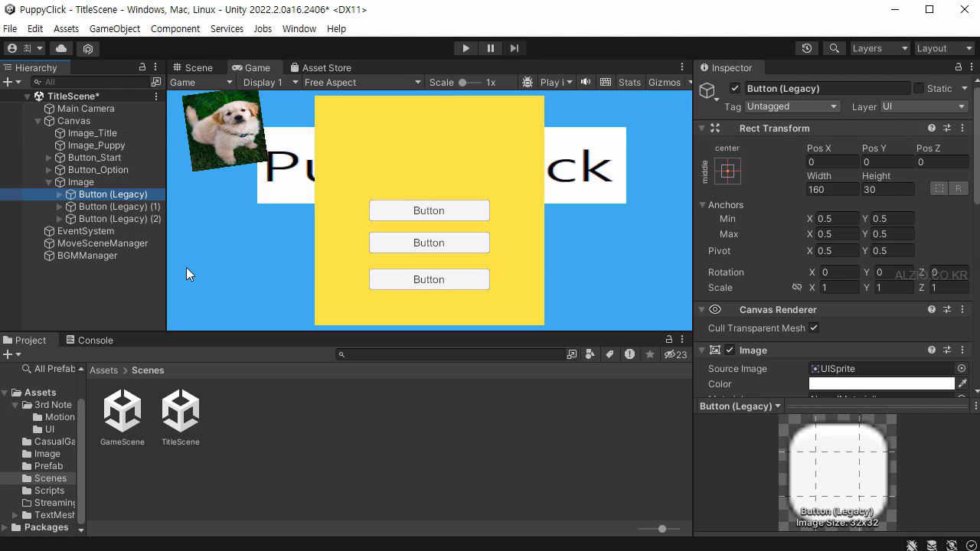Screen dimensions: 980x551
Task: Click the Hierarchy search-in-window icon
Action: [x=156, y=82]
